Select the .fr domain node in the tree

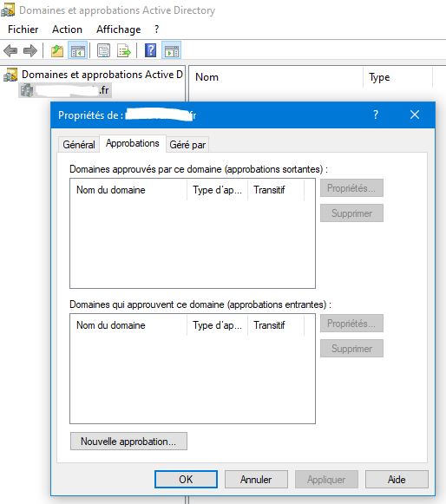[x=65, y=90]
